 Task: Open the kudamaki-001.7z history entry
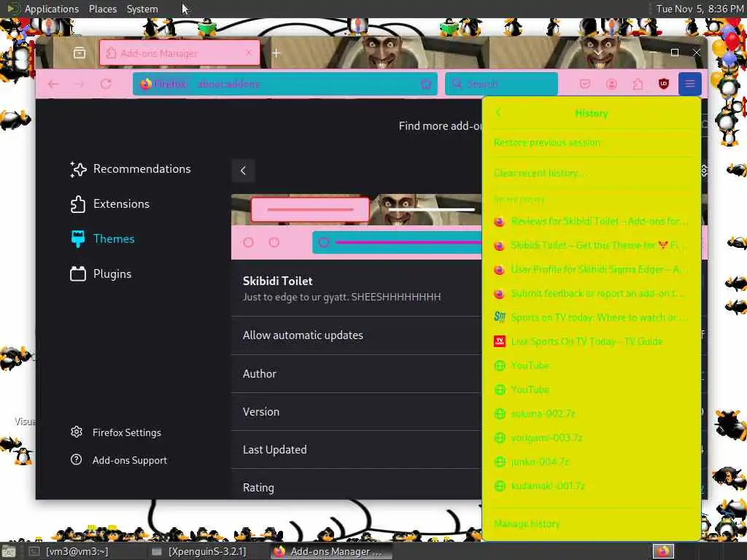pos(591,486)
